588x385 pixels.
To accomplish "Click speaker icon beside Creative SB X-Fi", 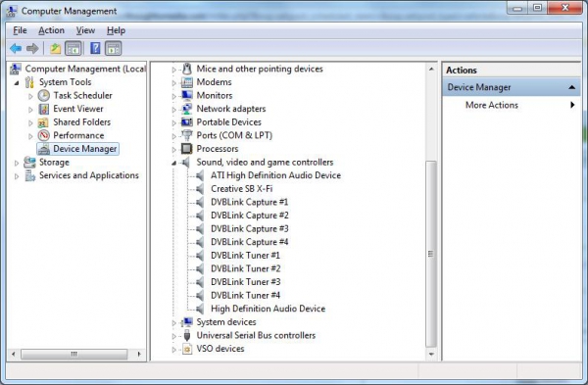I will pos(200,189).
